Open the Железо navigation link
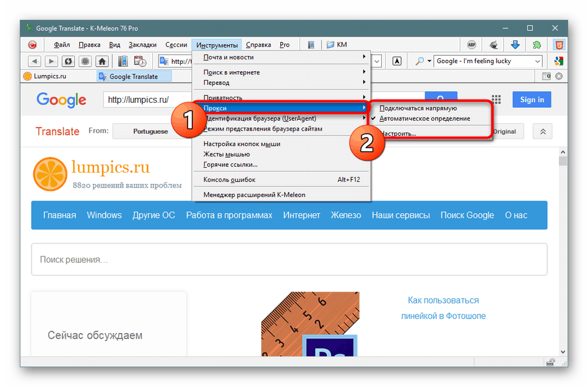Image resolution: width=588 pixels, height=387 pixels. 346,215
